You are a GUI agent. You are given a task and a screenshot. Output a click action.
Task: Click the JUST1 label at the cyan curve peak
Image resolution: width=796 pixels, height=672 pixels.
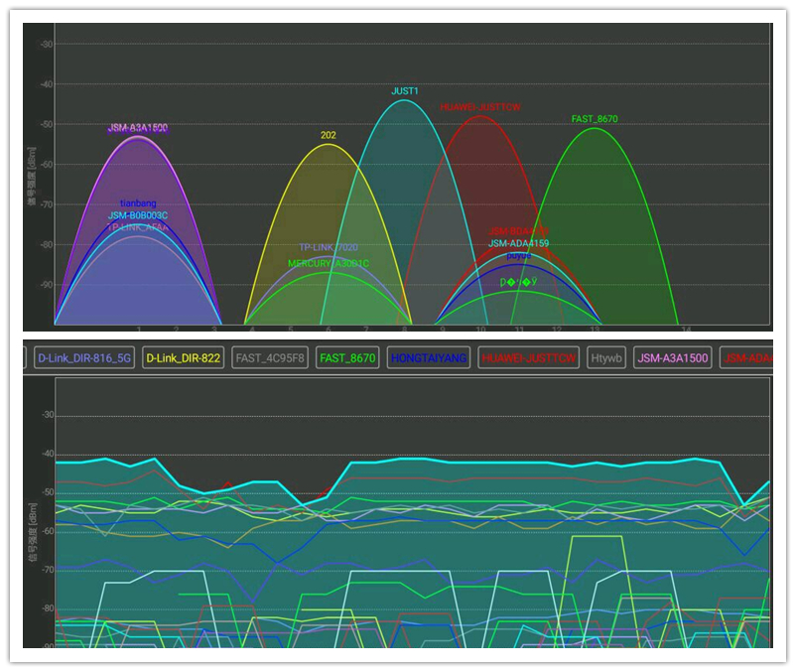(405, 91)
